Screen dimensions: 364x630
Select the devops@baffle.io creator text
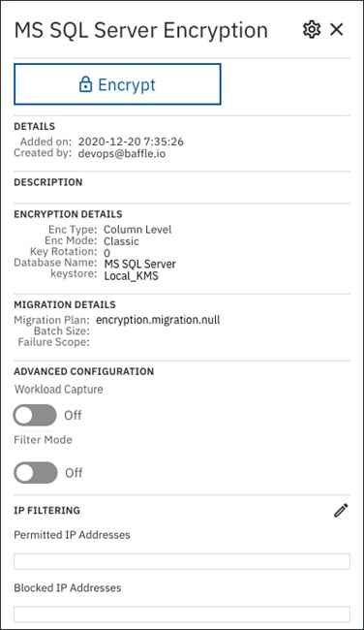tap(122, 153)
